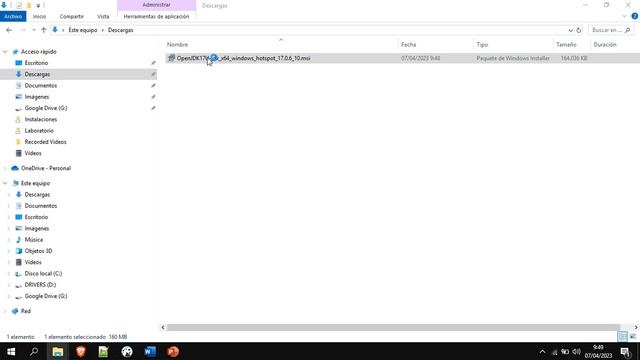Open Descargas under Acceso rápido

click(x=37, y=74)
